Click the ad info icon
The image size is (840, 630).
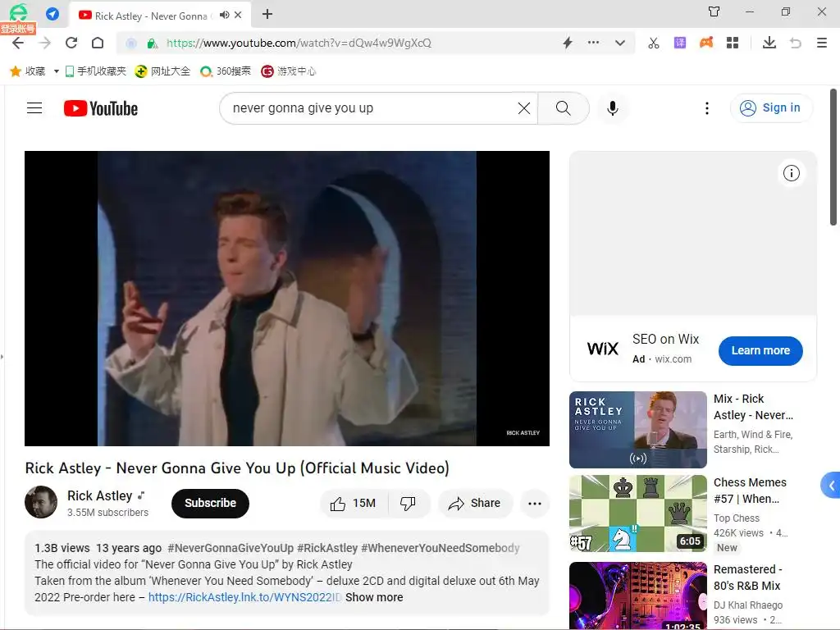792,173
